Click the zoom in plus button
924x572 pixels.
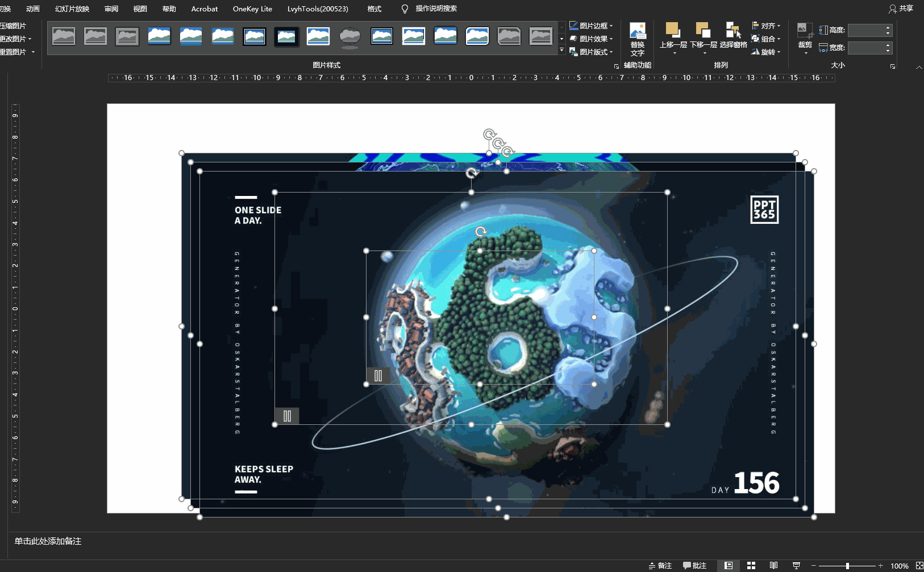point(880,566)
